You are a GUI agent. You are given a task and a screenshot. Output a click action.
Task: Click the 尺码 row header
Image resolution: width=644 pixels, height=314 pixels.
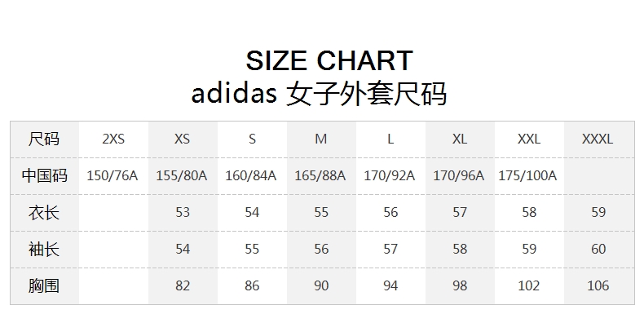pos(44,139)
